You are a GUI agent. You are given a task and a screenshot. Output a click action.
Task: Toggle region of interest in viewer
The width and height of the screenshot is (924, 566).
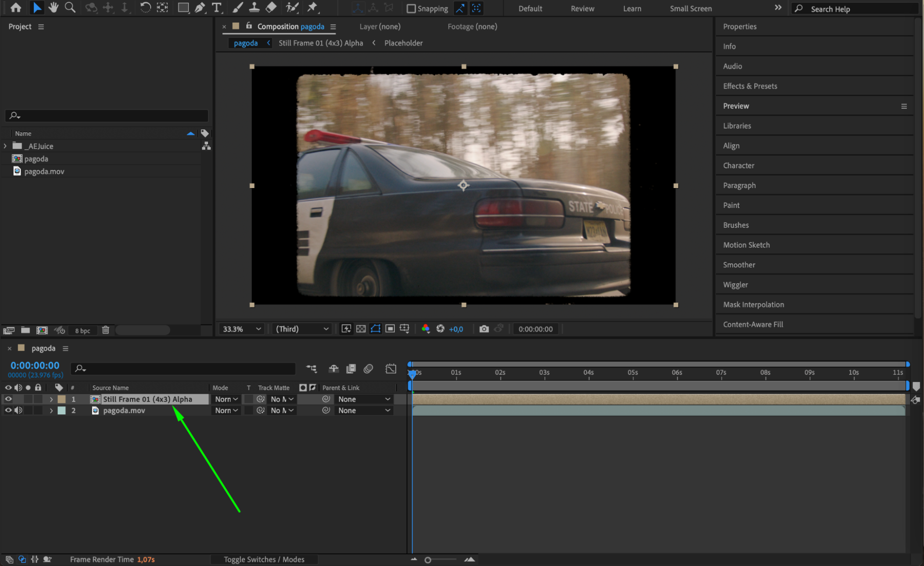pos(390,329)
